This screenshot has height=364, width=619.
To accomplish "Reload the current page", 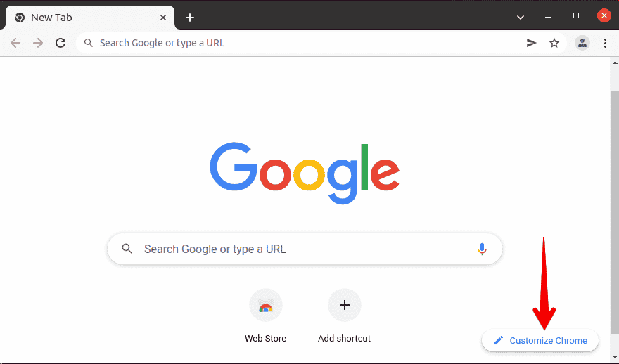I will (x=60, y=43).
